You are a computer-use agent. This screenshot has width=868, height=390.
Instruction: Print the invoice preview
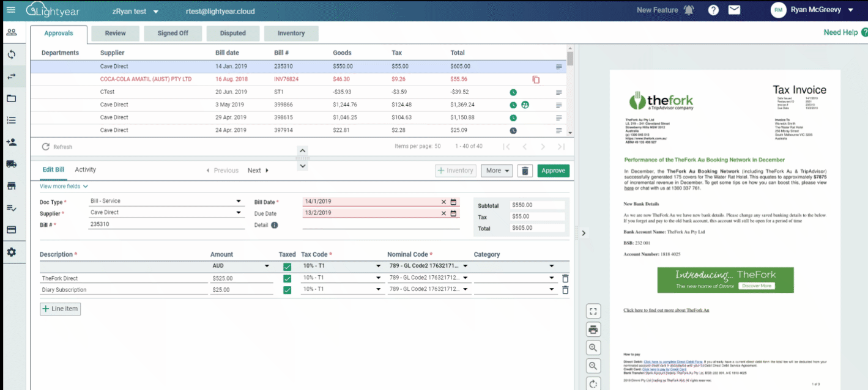(593, 329)
